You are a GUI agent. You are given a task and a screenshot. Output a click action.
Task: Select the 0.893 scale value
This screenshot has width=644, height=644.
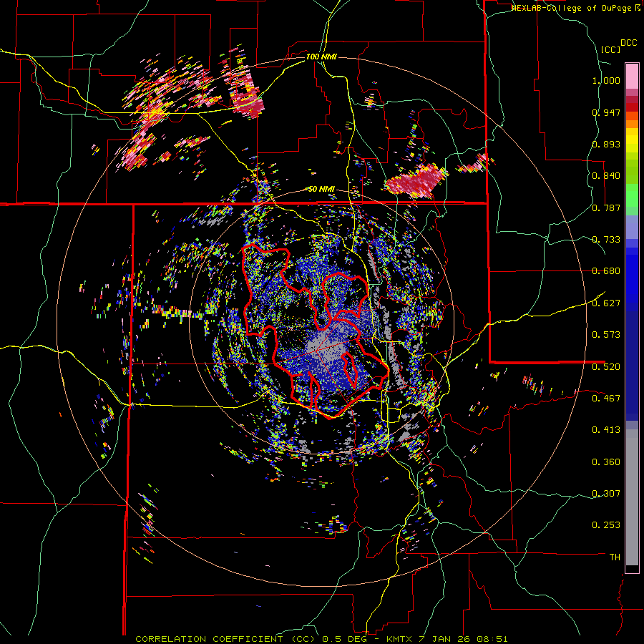(x=606, y=144)
